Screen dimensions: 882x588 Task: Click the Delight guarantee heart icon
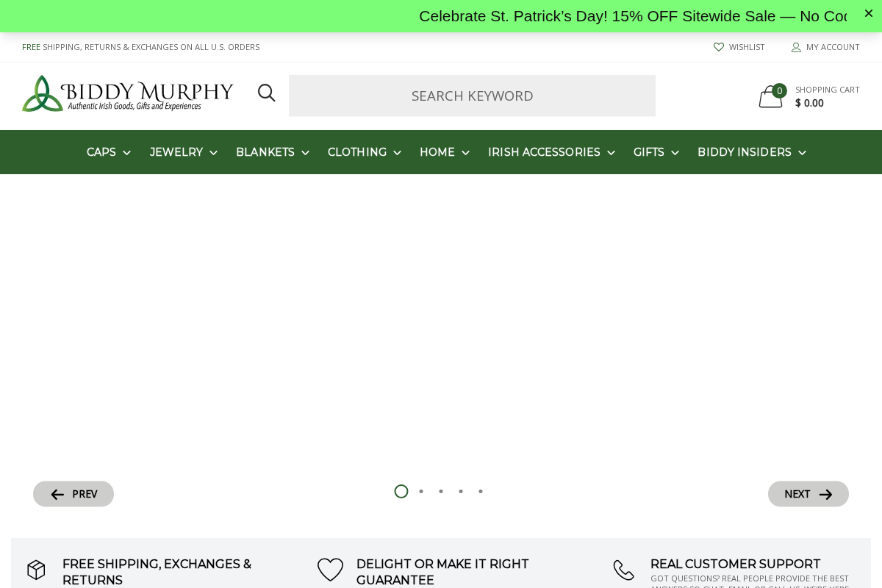point(330,570)
